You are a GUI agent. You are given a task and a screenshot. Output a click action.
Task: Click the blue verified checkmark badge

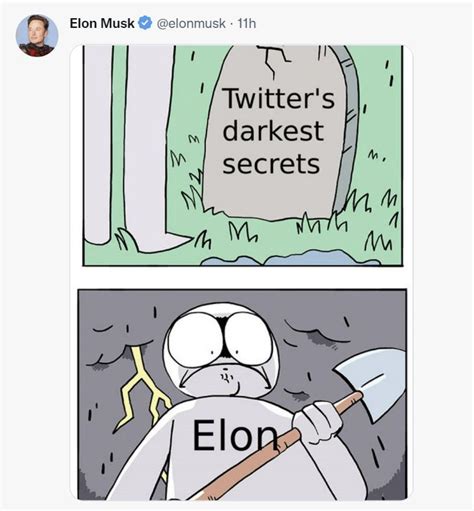(x=145, y=23)
